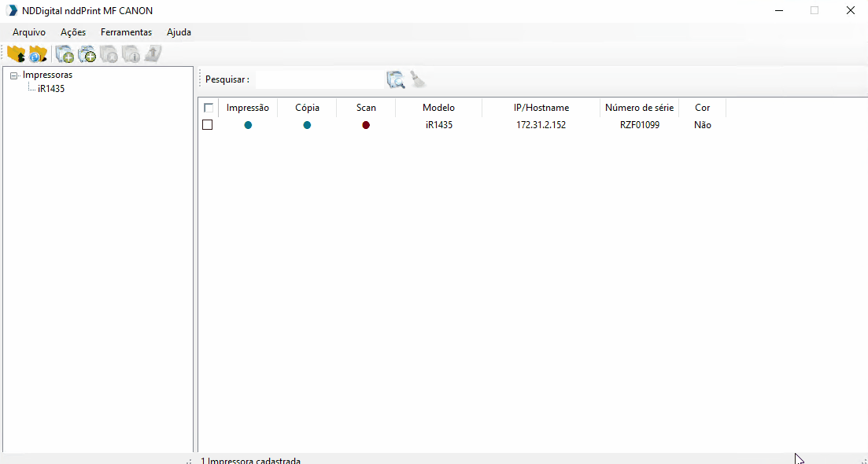Image resolution: width=868 pixels, height=464 pixels.
Task: Click the broom clear-search icon
Action: pyautogui.click(x=417, y=79)
